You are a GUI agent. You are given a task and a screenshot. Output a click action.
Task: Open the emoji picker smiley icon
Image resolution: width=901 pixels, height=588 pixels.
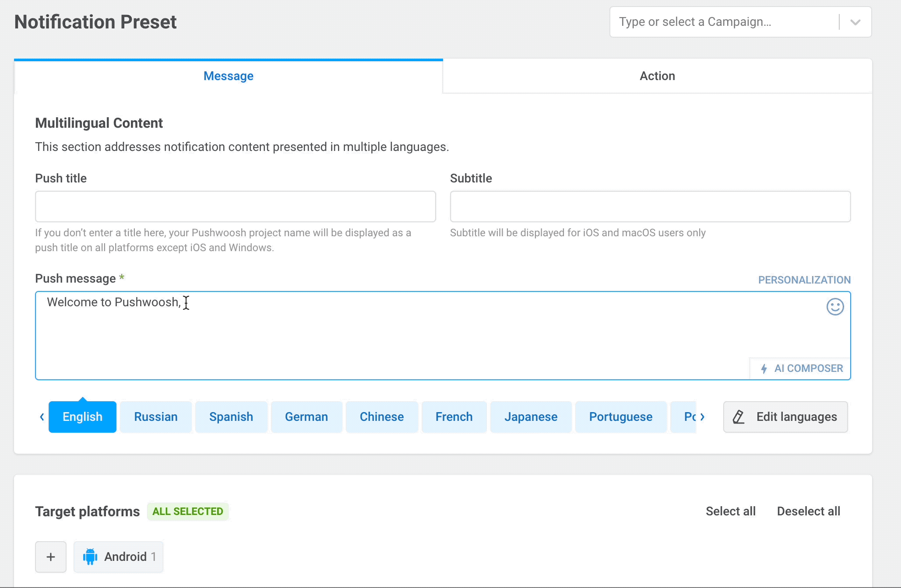point(835,307)
